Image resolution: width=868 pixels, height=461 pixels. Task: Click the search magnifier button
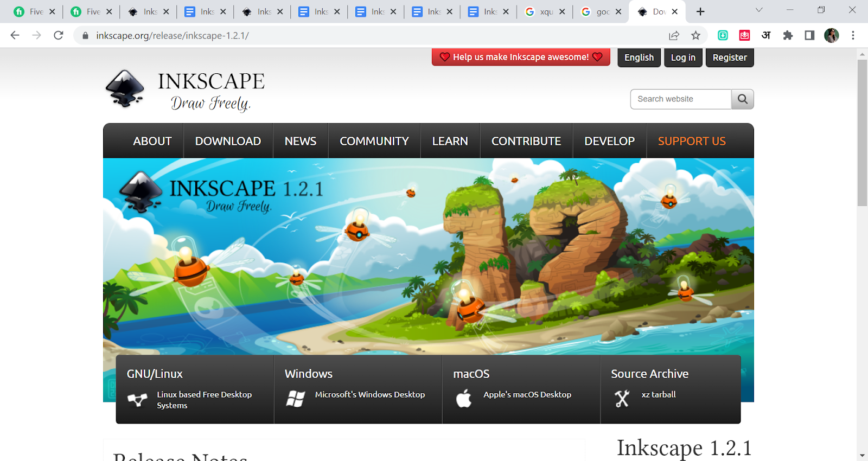coord(743,99)
